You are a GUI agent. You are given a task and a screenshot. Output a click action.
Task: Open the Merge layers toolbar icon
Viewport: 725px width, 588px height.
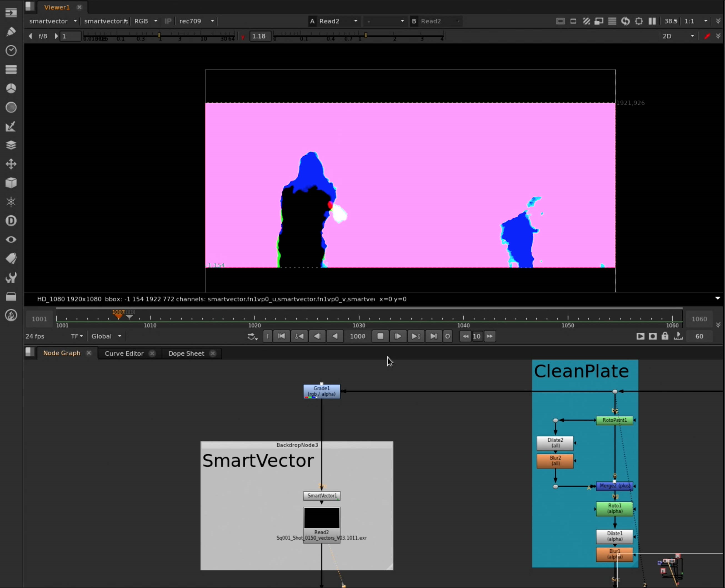click(x=11, y=145)
